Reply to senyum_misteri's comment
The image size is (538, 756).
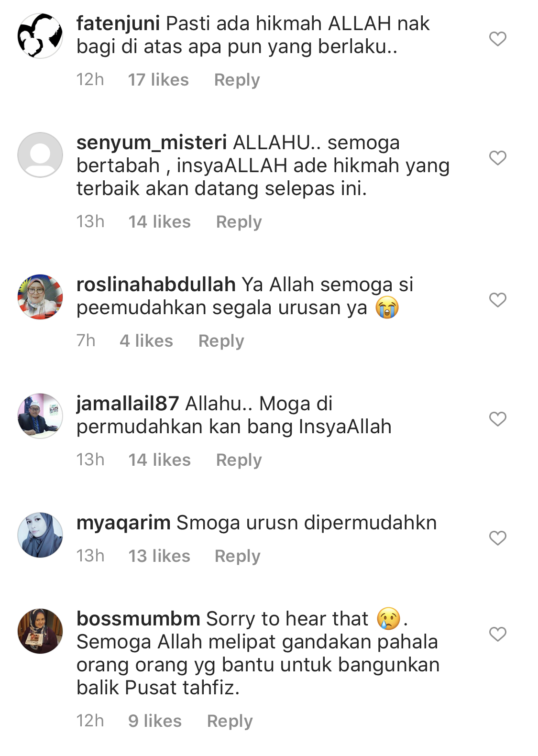point(239,222)
